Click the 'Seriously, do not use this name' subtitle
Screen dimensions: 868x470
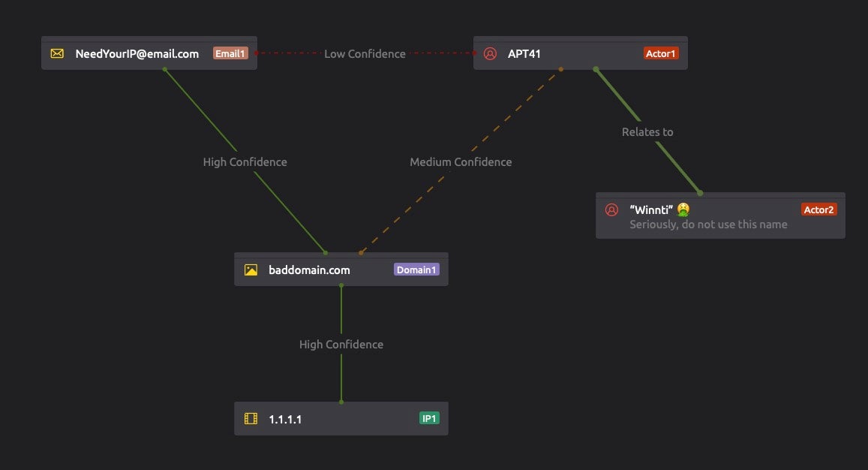(708, 224)
